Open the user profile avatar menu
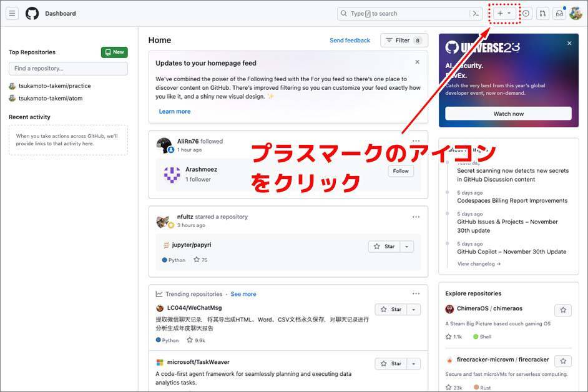Viewport: 588px width, 392px height. pyautogui.click(x=576, y=14)
